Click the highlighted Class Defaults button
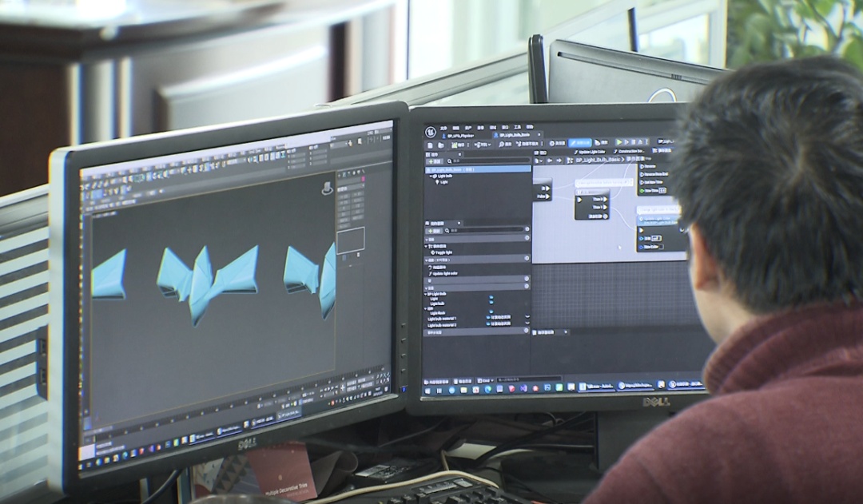 click(579, 142)
